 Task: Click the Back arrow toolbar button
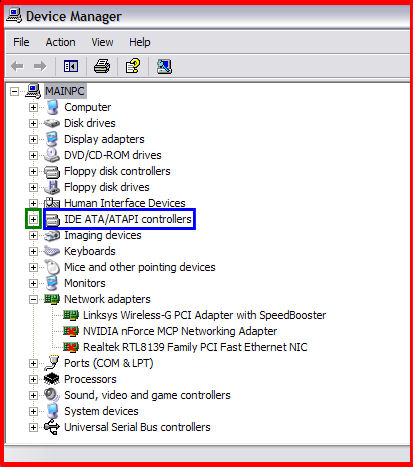coord(17,66)
